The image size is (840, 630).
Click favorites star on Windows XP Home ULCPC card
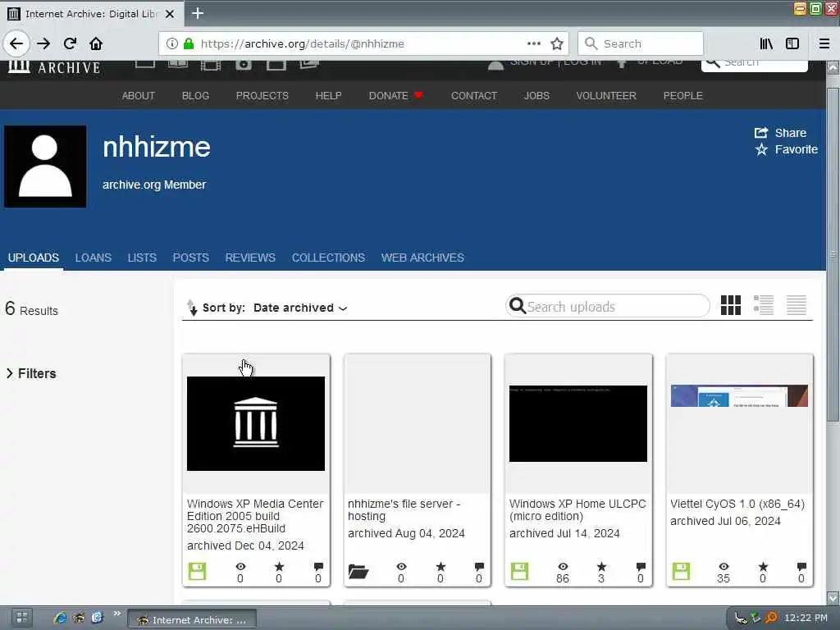[601, 567]
